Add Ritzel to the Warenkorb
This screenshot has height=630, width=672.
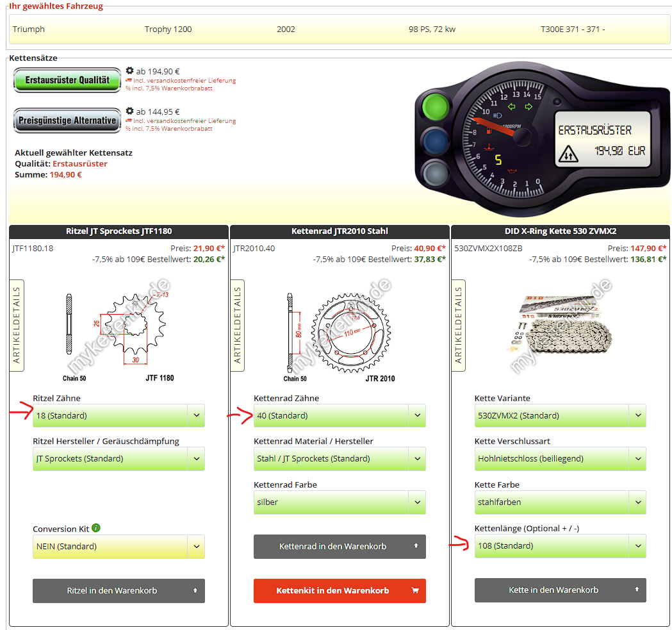[119, 590]
